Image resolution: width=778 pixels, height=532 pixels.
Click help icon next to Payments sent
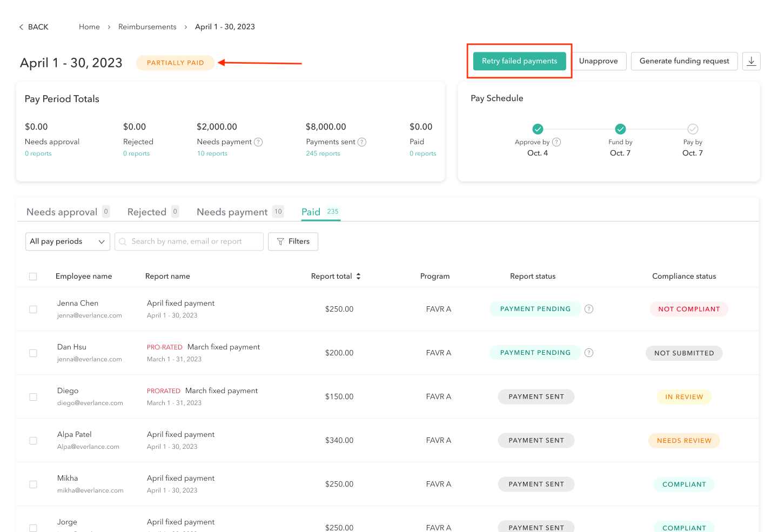click(362, 142)
